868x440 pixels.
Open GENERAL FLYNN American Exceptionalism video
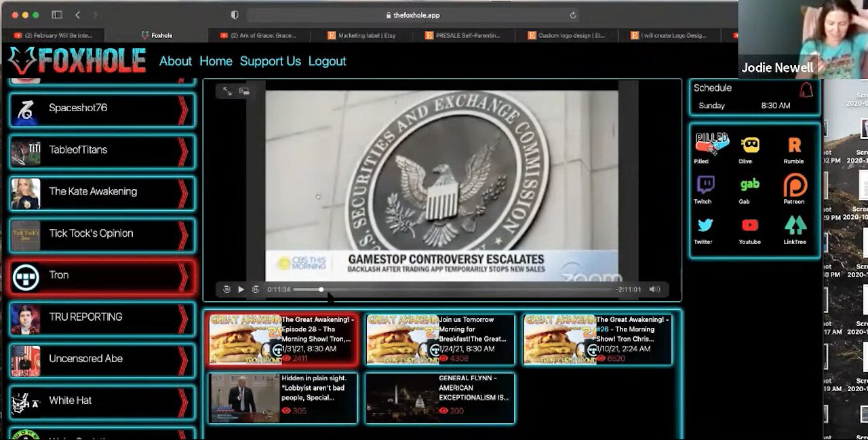pyautogui.click(x=440, y=398)
